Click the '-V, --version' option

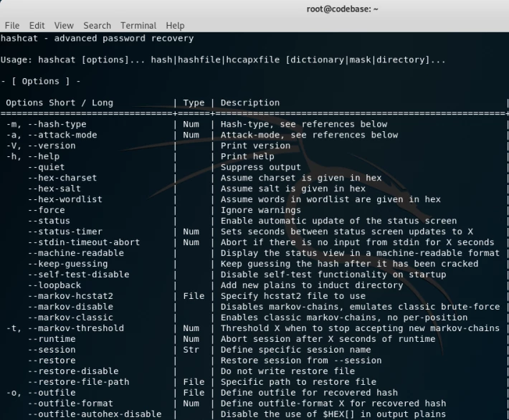(41, 145)
